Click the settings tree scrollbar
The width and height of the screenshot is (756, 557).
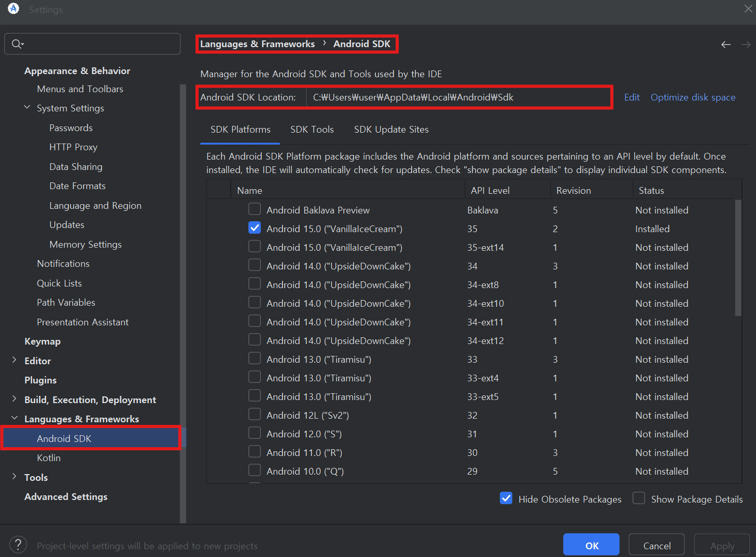pyautogui.click(x=183, y=304)
